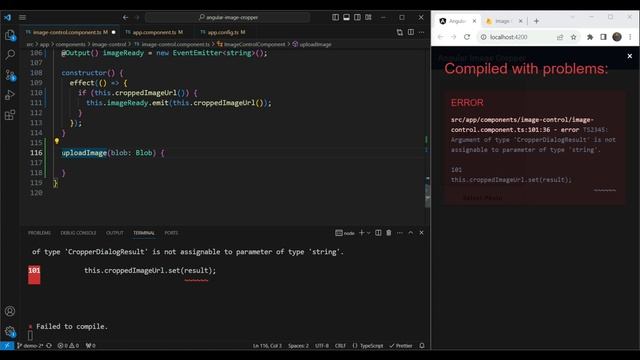Click the remote window status bar button
Image resolution: width=640 pixels, height=360 pixels.
click(x=7, y=345)
